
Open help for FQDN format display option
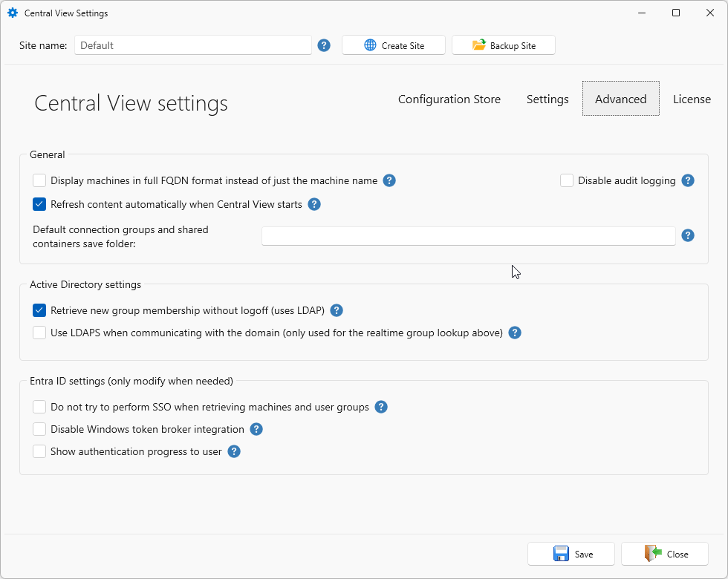389,180
